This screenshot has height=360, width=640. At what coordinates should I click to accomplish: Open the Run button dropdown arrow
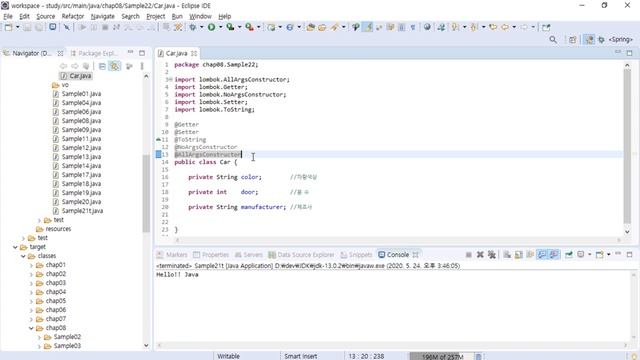[x=220, y=27]
